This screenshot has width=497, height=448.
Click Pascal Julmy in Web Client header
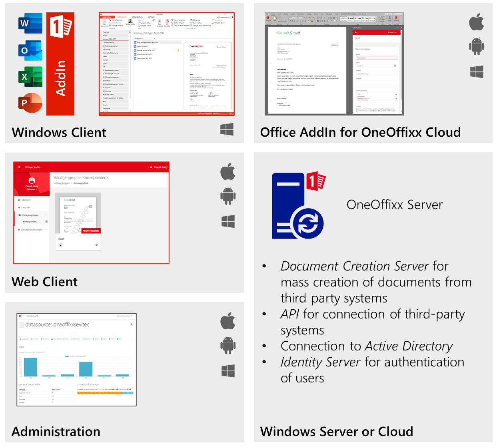(x=159, y=167)
